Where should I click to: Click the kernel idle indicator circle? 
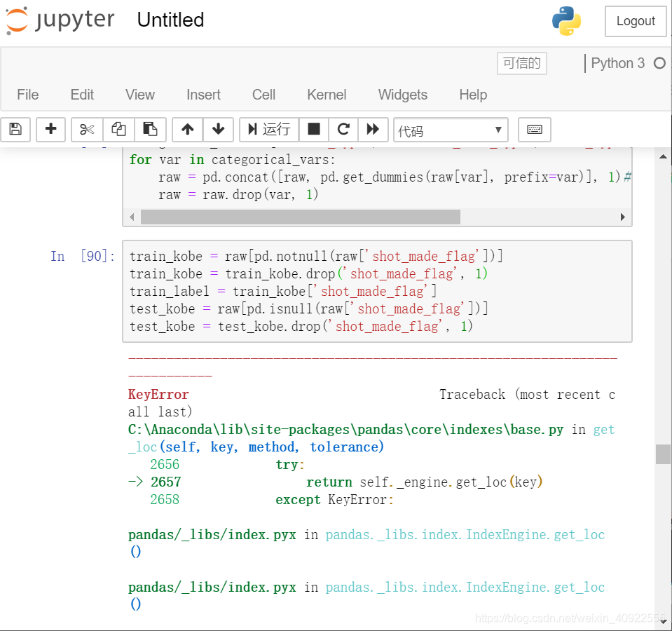[x=659, y=63]
